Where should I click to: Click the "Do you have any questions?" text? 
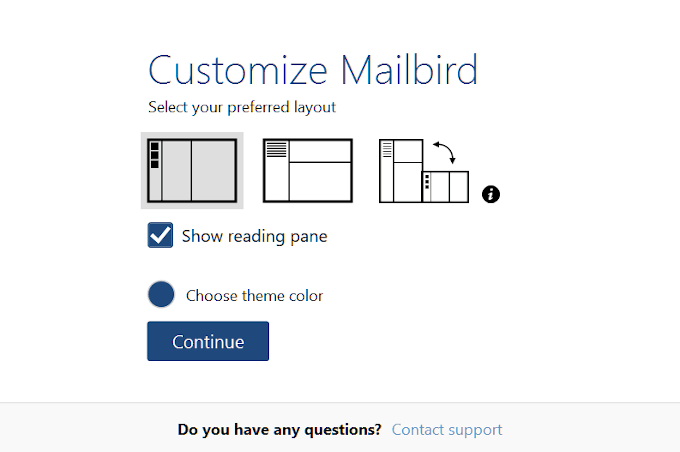click(279, 430)
